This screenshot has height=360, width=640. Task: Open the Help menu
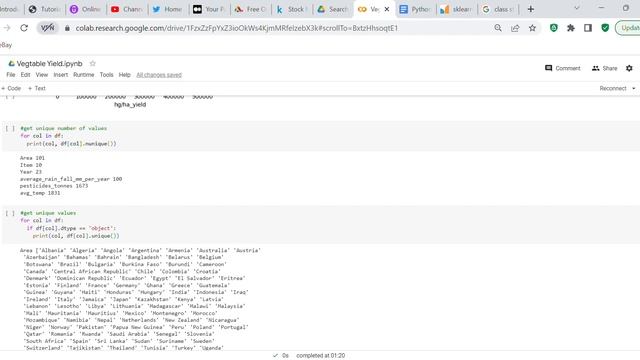[x=124, y=75]
